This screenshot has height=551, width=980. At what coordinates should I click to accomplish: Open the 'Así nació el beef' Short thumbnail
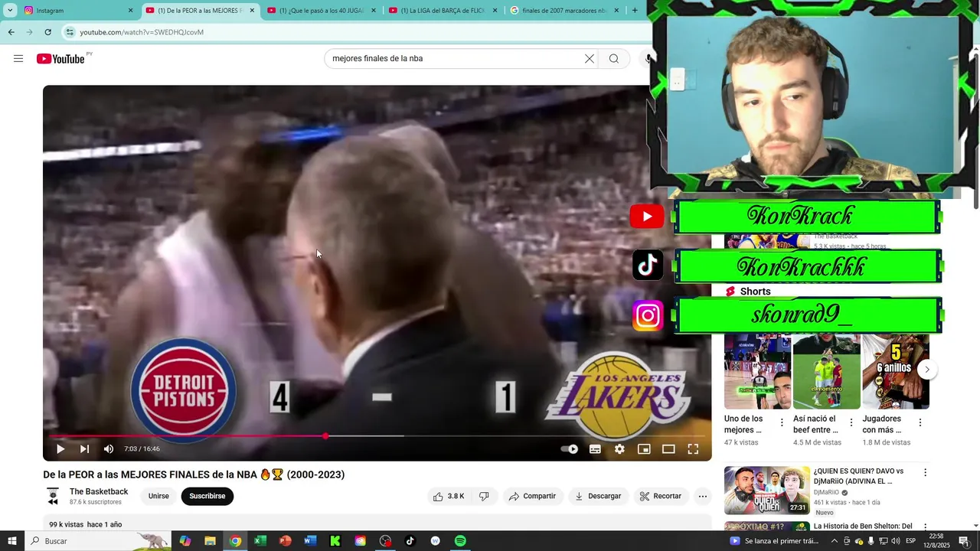coord(826,371)
